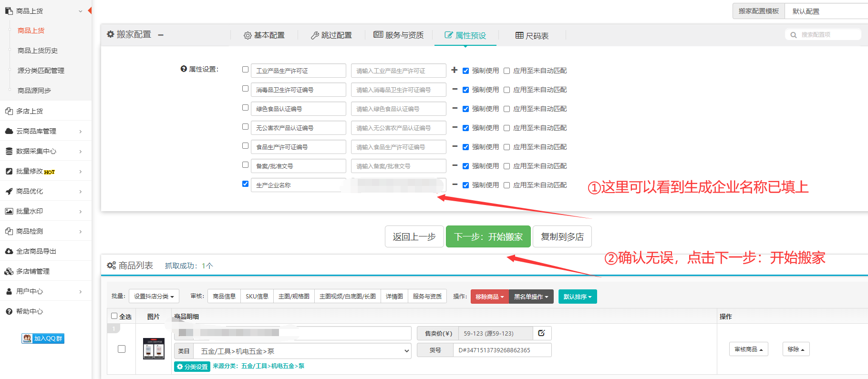This screenshot has width=868, height=379.
Task: Click the 请输入绿色食品认证编号 input field
Action: pyautogui.click(x=398, y=109)
